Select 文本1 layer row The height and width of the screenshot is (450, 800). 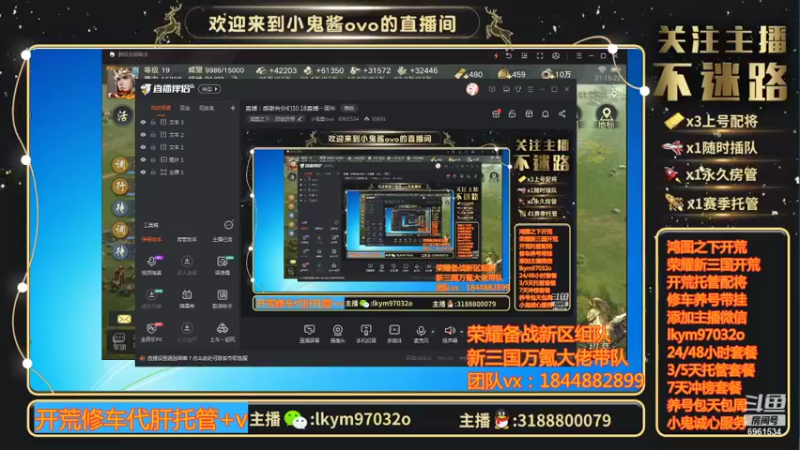click(187, 147)
